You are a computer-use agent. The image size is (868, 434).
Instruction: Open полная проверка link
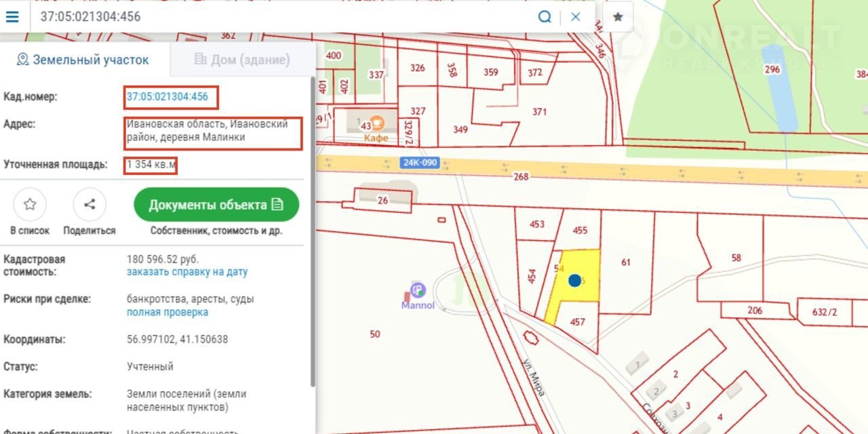pyautogui.click(x=167, y=313)
